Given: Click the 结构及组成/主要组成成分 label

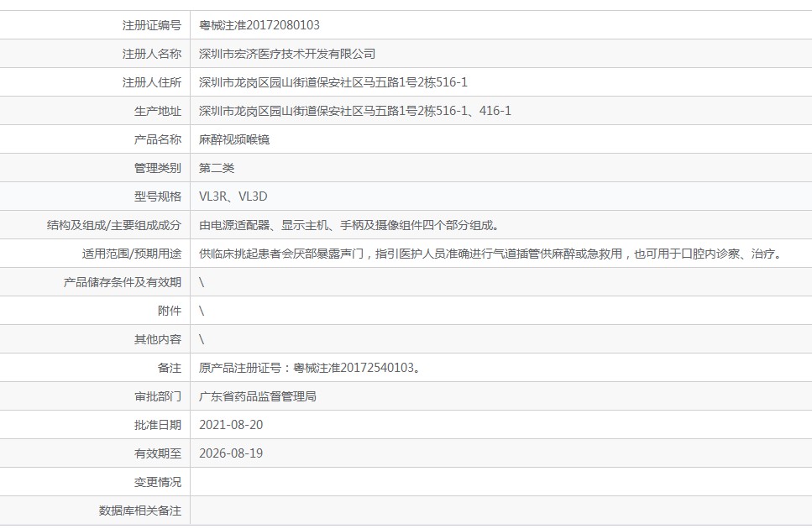Looking at the screenshot, I should pyautogui.click(x=114, y=225).
